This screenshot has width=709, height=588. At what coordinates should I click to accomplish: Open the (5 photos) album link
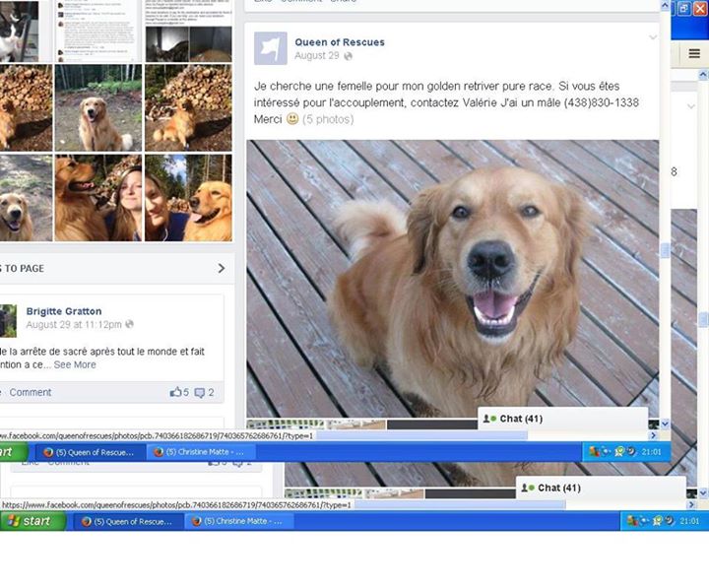coord(328,119)
